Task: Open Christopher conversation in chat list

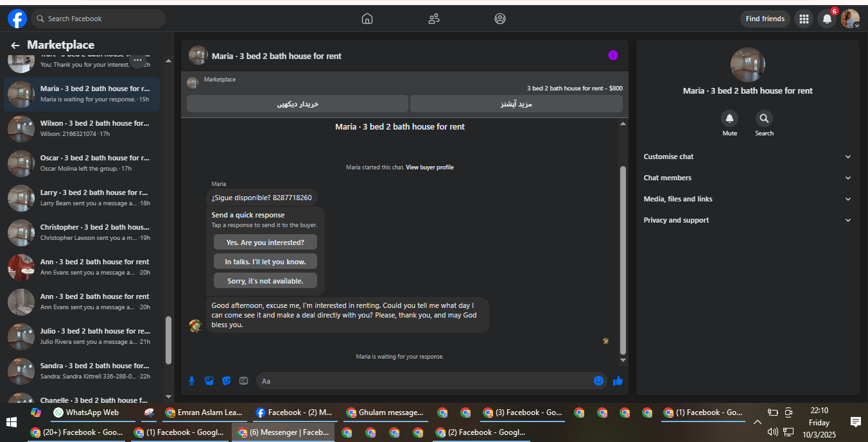Action: [x=82, y=232]
